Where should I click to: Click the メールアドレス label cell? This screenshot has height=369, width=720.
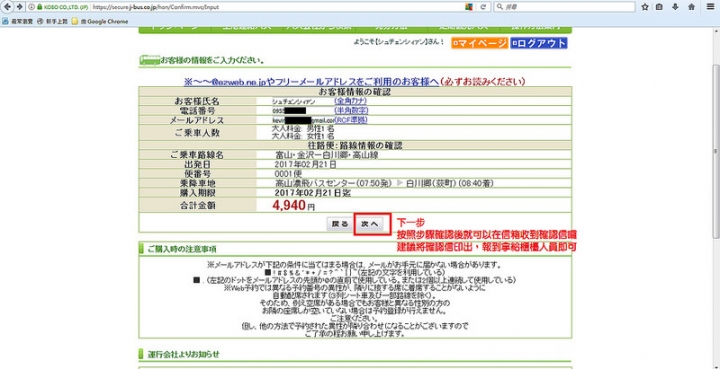pyautogui.click(x=197, y=120)
